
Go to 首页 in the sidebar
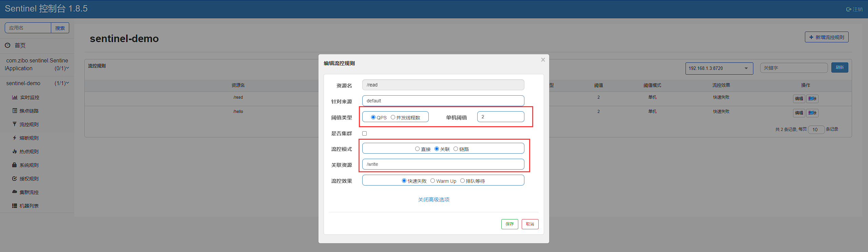pos(20,45)
